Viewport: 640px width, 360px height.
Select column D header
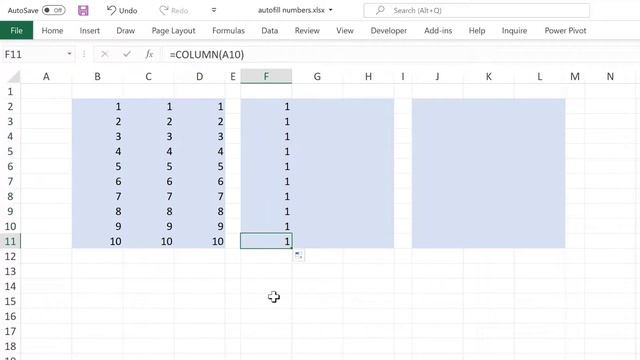(199, 76)
